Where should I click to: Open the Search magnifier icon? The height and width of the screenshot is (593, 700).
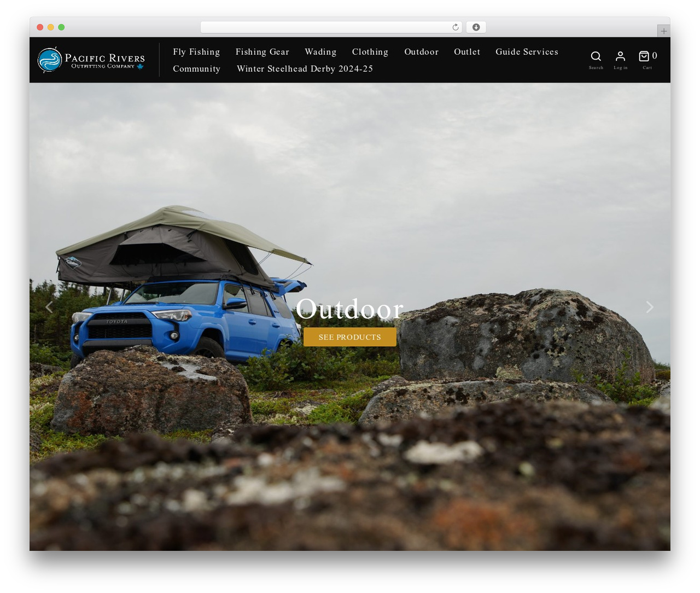596,56
